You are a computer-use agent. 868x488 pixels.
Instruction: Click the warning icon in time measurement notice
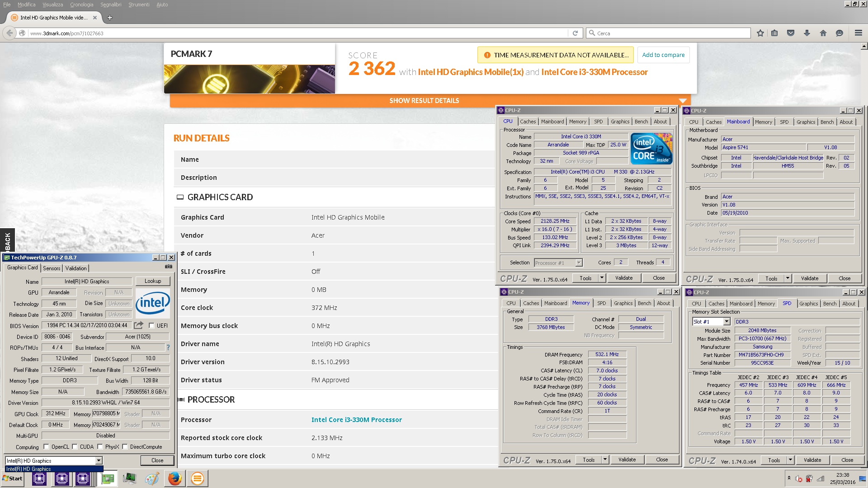(x=487, y=55)
